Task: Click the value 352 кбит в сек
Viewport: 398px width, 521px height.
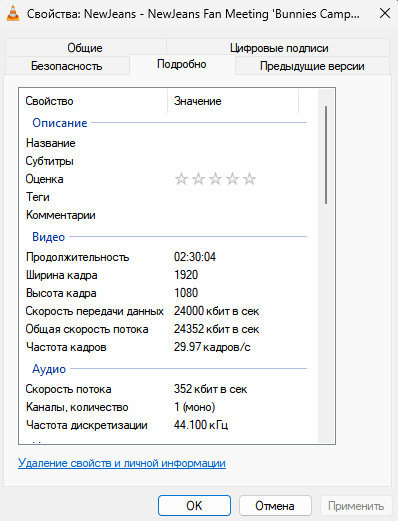Action: click(210, 389)
